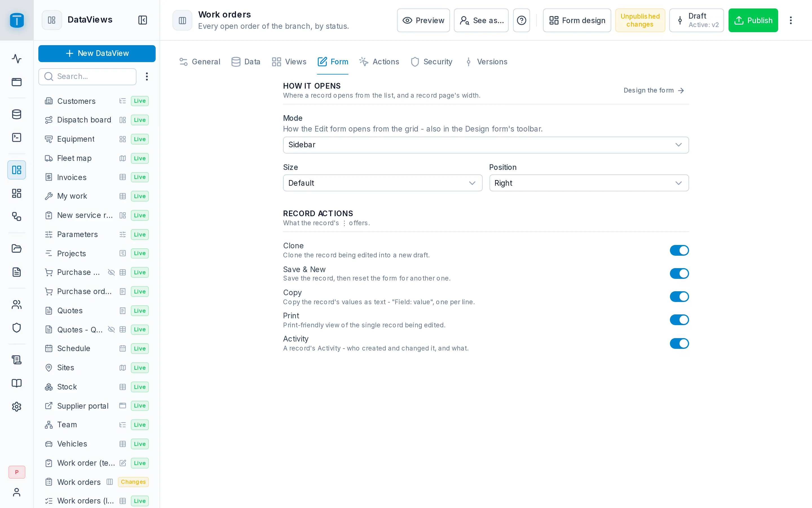Viewport: 812px width, 508px height.
Task: Open the scroll log icon in left rail
Action: coord(16,360)
